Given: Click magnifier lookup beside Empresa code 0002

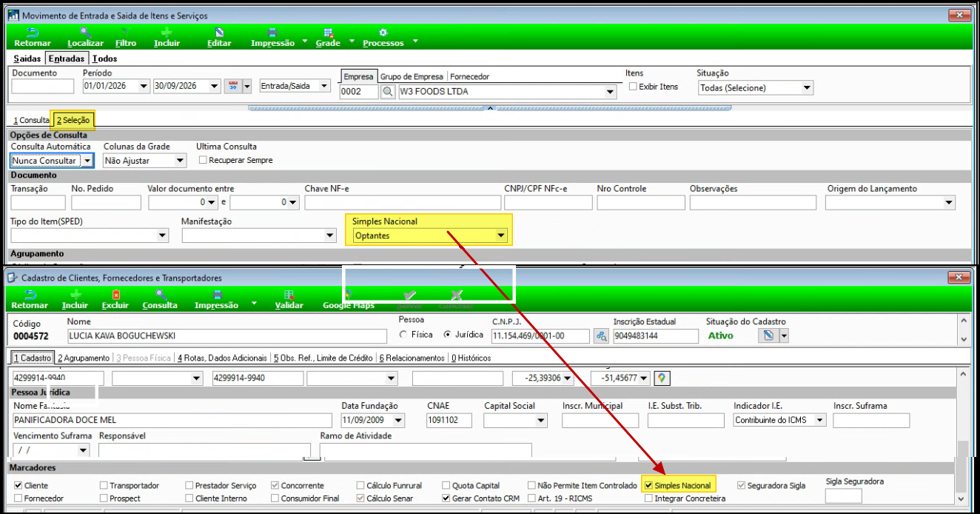Looking at the screenshot, I should (x=388, y=92).
